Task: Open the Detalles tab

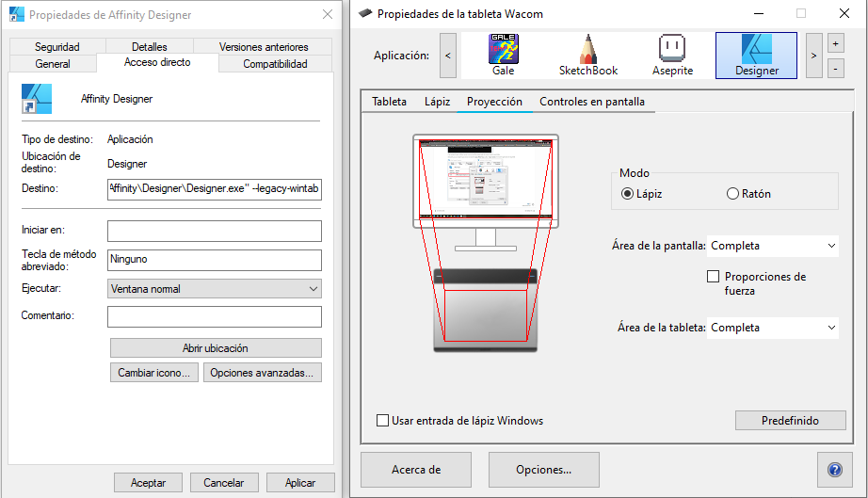Action: [x=150, y=46]
